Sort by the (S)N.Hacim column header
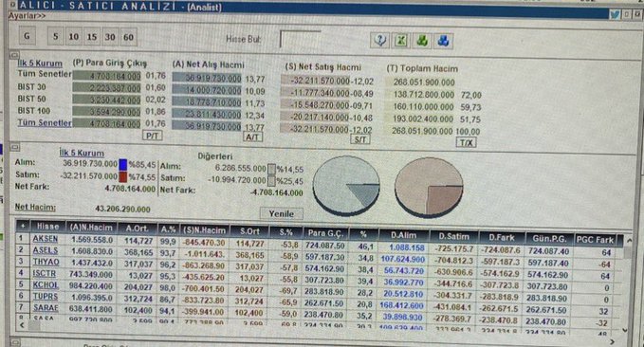The height and width of the screenshot is (347, 644). (204, 230)
